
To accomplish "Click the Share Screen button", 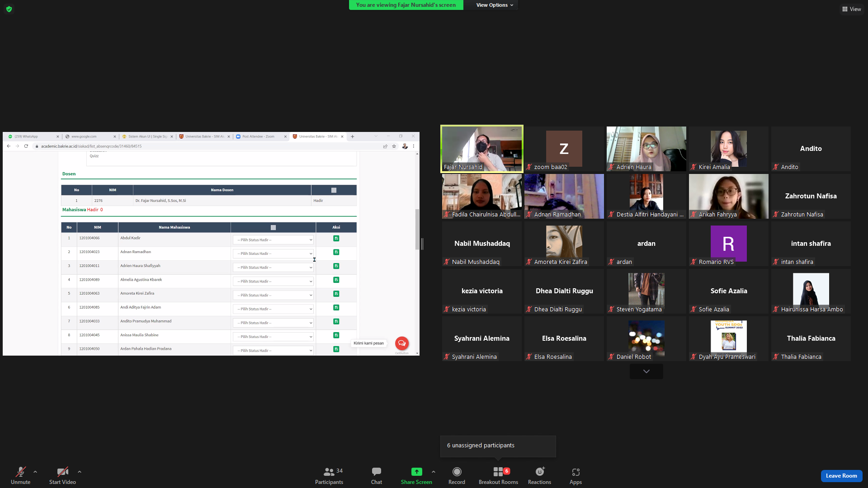I will click(416, 475).
